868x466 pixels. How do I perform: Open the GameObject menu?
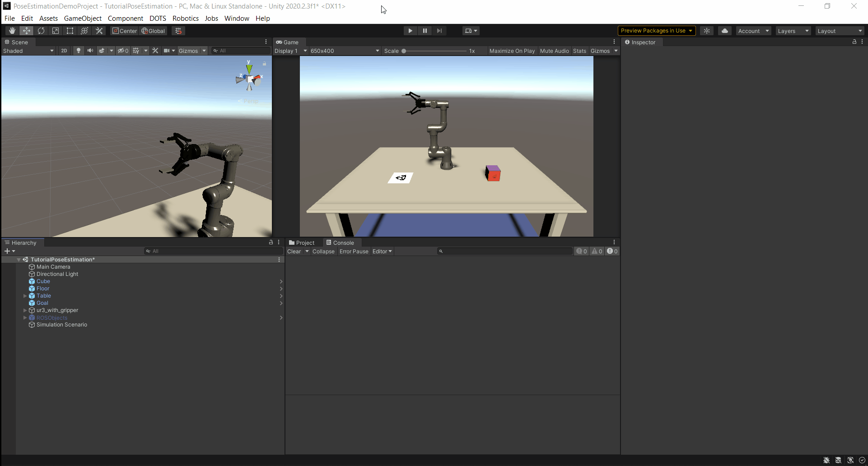[x=83, y=18]
